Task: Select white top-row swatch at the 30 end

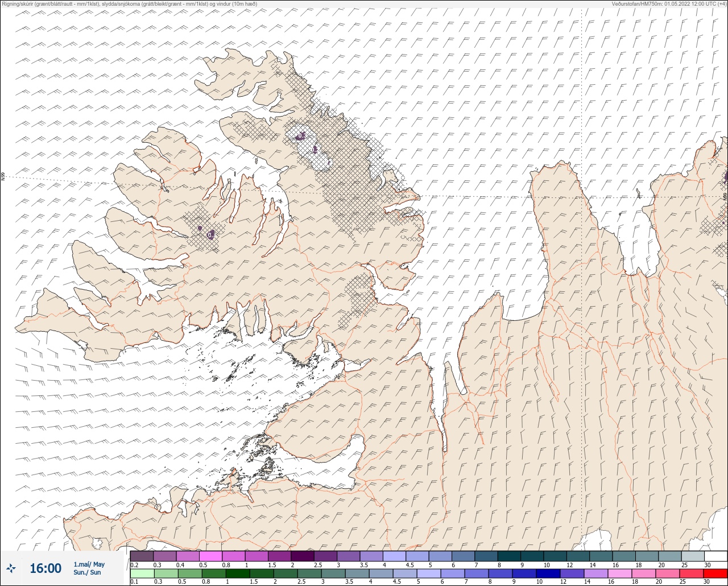Action: [716, 556]
